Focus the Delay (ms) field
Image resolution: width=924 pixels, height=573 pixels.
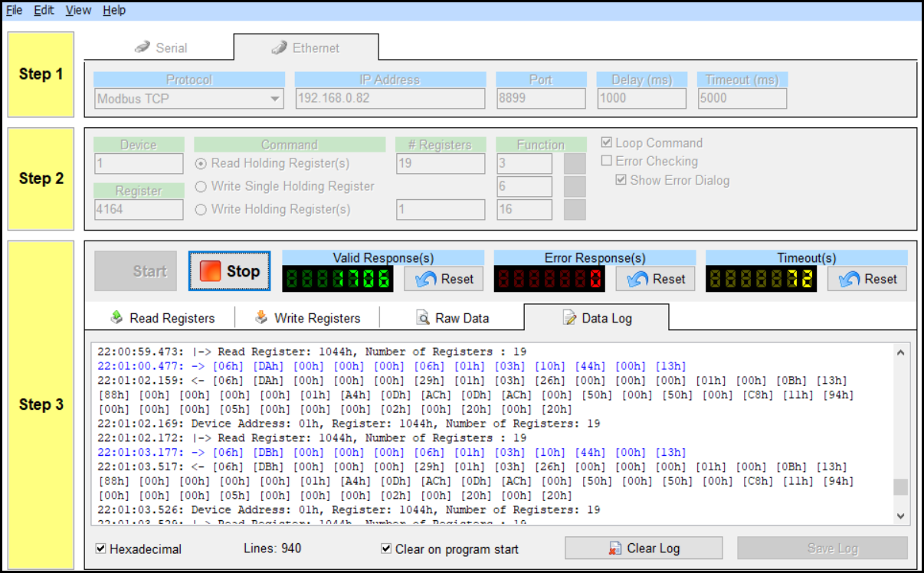[x=642, y=98]
